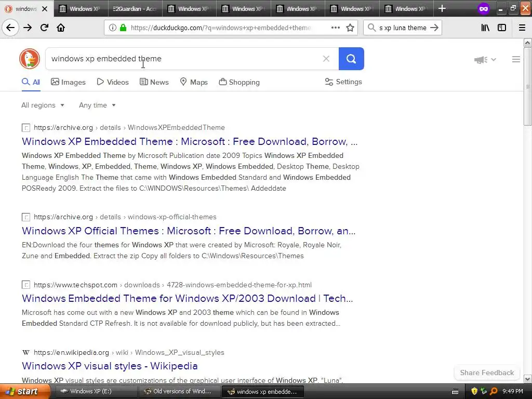
Task: Open Windows XP Official Themes result
Action: pyautogui.click(x=189, y=231)
